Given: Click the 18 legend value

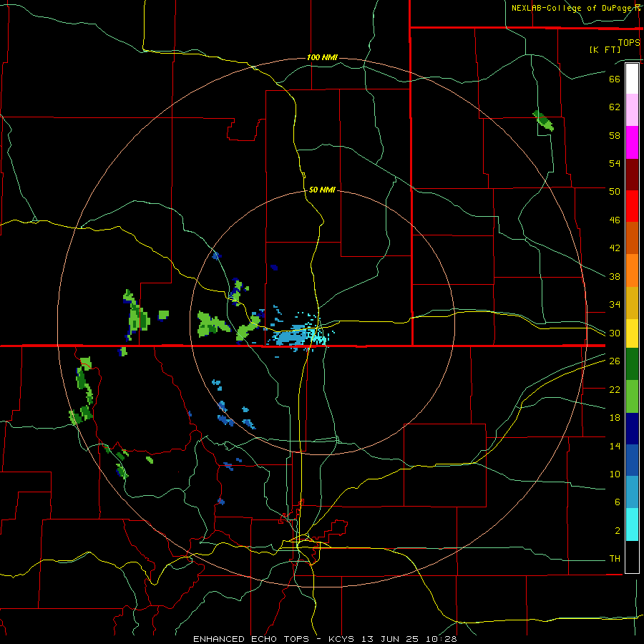Looking at the screenshot, I should click(x=615, y=418).
